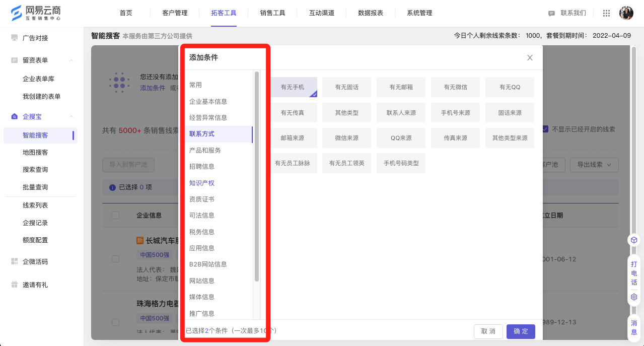This screenshot has width=644, height=346.
Task: Close the 添加条件 dialog with X
Action: point(530,58)
